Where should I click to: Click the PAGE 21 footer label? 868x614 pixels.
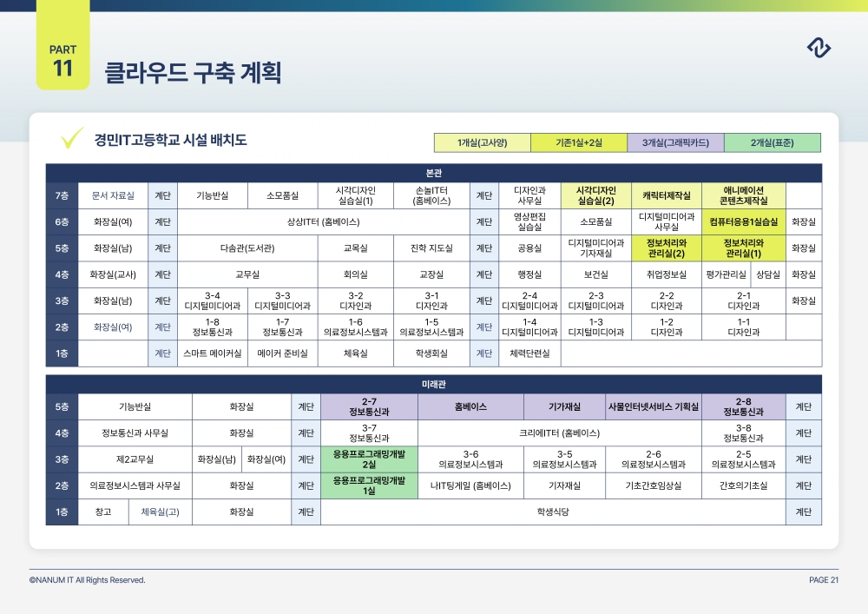tap(823, 580)
